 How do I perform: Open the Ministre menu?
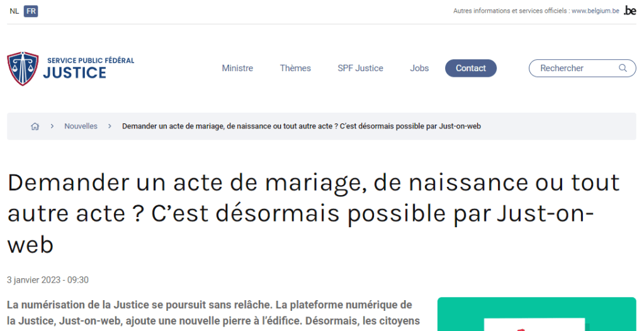point(237,68)
